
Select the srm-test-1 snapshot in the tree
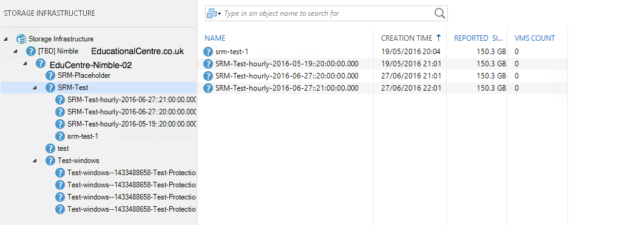coord(83,136)
